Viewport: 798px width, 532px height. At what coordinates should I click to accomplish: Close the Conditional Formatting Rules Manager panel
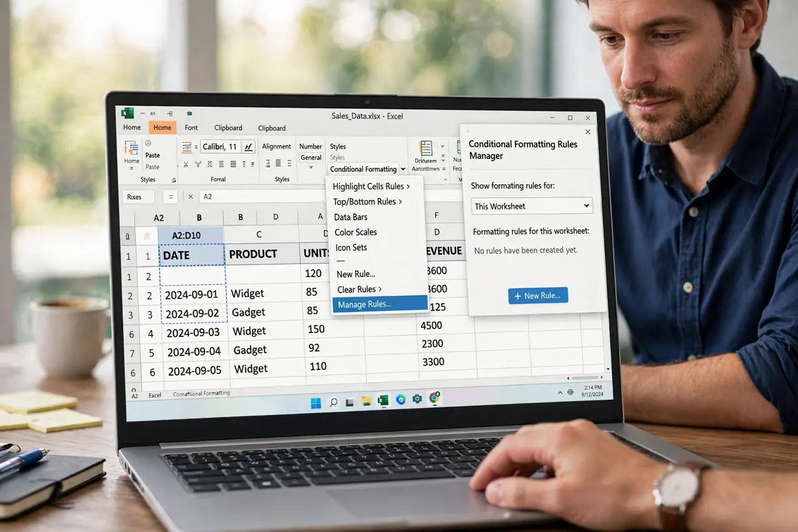coord(588,132)
